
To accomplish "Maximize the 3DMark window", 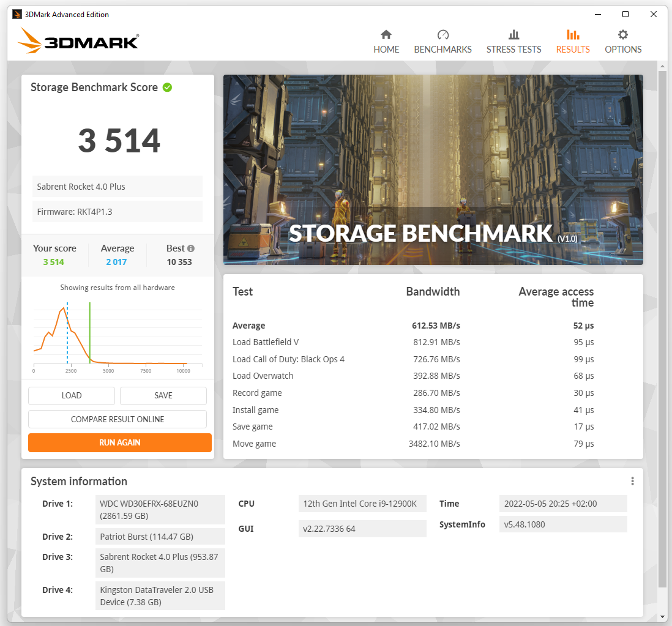I will 625,14.
